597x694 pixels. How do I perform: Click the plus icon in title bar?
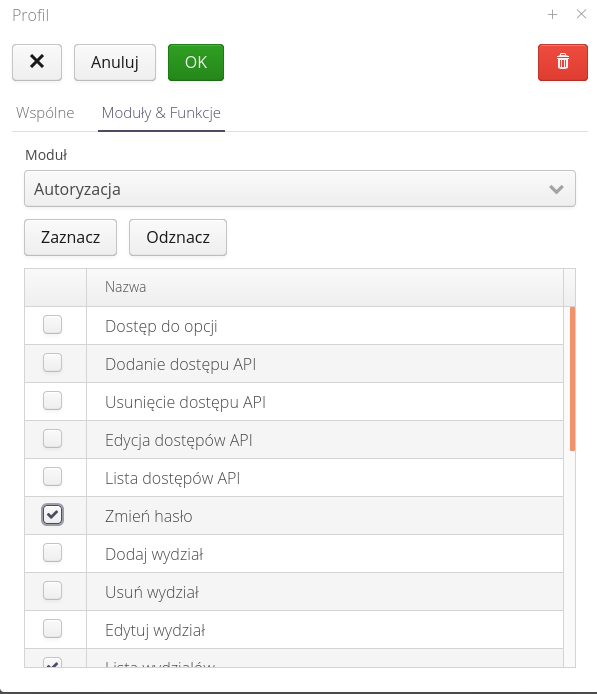click(552, 15)
